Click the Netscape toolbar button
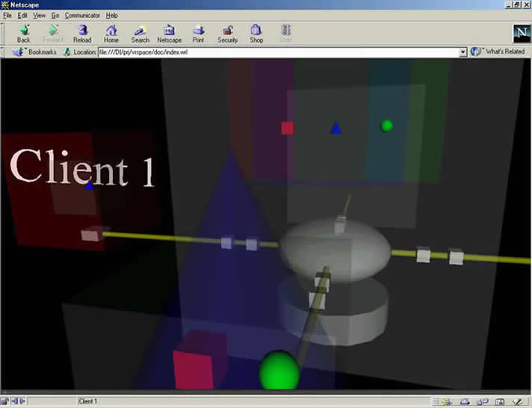532x408 pixels. click(169, 33)
